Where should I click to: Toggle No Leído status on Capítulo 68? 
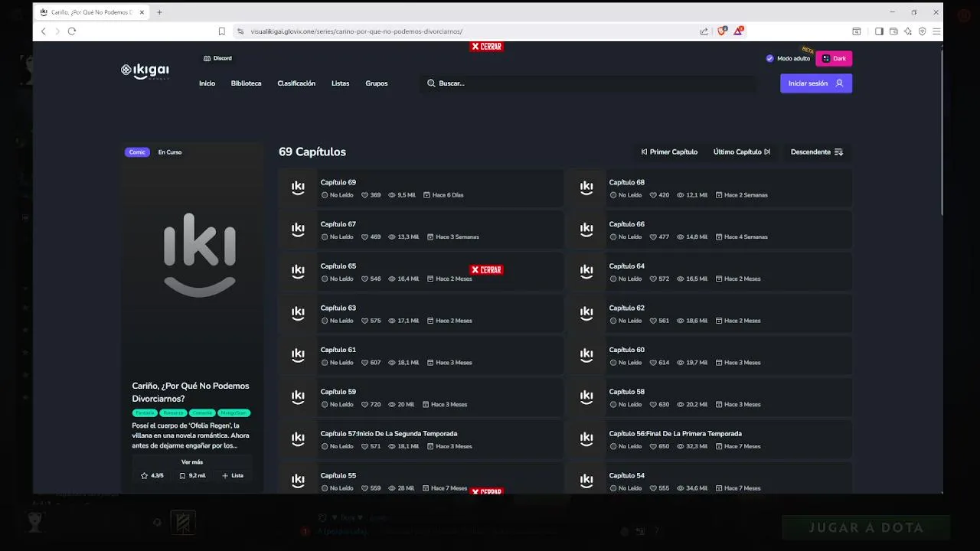(626, 195)
